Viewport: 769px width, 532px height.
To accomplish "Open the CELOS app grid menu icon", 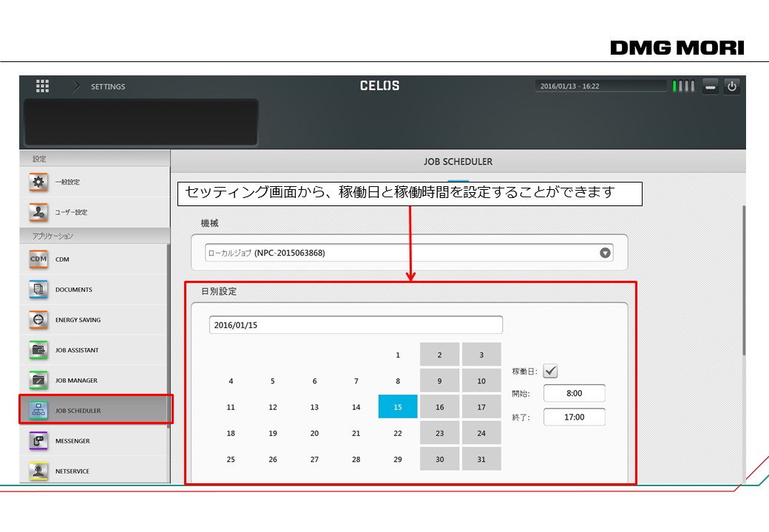I will pyautogui.click(x=43, y=86).
